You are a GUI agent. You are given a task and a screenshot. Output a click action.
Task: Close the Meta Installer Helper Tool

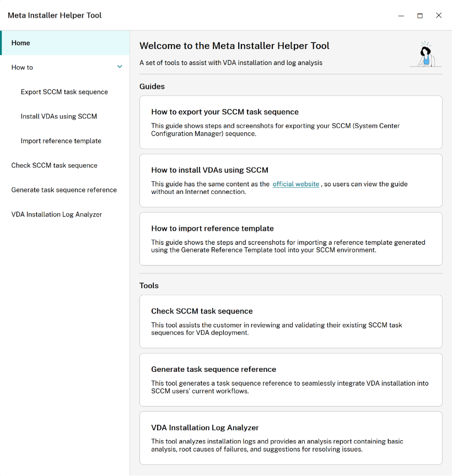coord(439,15)
